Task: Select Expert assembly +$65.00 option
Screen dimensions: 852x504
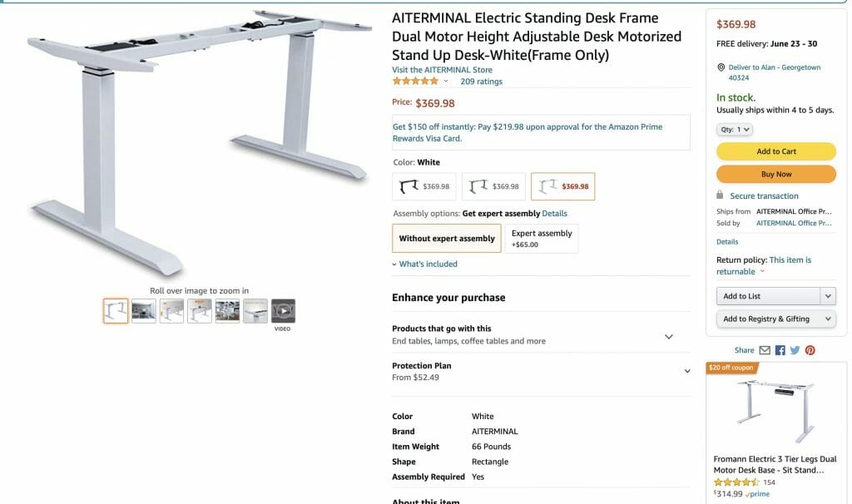Action: click(542, 239)
